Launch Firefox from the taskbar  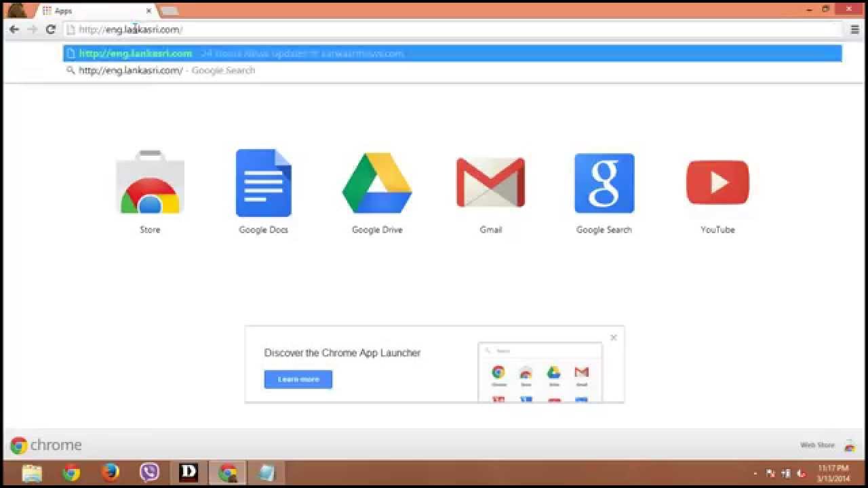(111, 472)
